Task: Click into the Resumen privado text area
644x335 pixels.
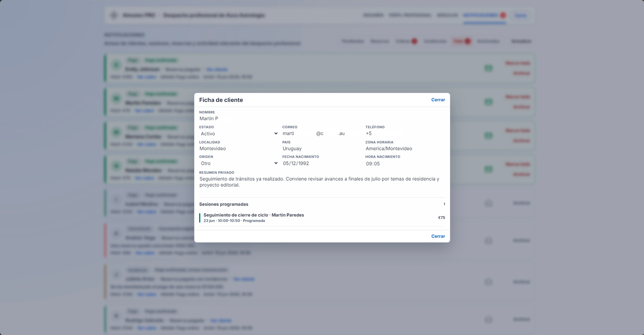Action: coord(322,184)
